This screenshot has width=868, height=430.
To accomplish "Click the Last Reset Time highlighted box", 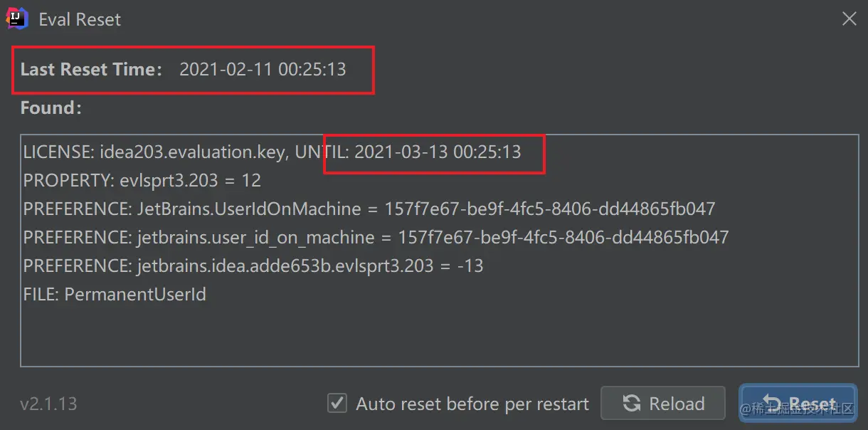I will (192, 70).
